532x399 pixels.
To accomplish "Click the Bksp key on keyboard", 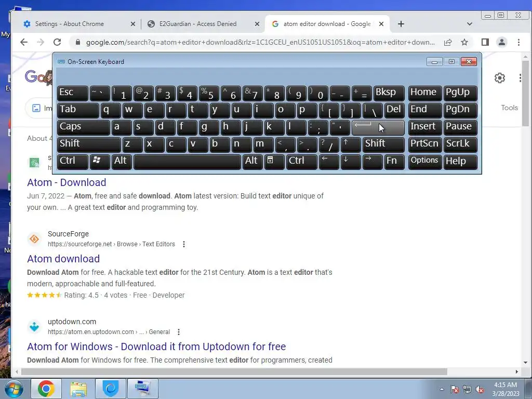I will point(389,93).
